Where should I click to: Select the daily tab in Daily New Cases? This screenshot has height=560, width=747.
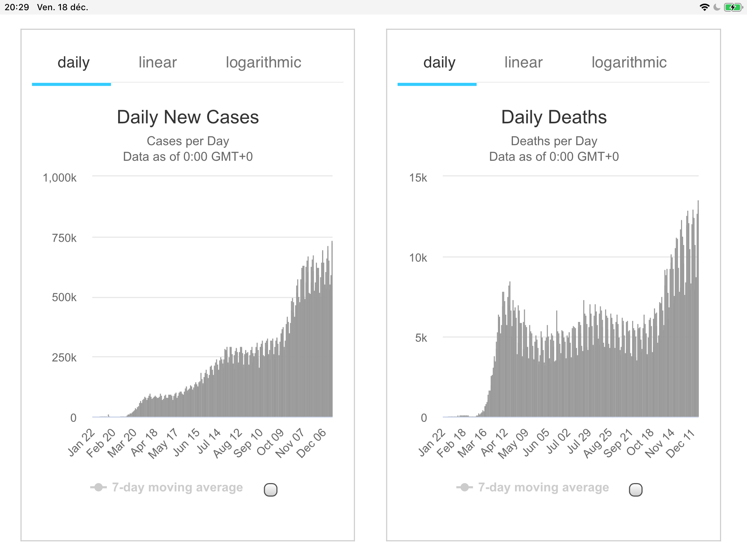(73, 63)
